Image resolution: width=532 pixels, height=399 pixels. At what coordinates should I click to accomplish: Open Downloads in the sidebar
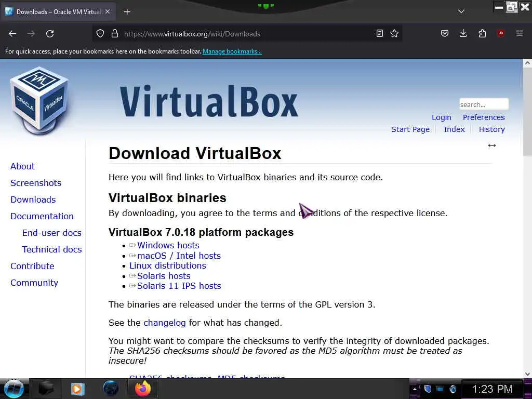(x=33, y=199)
